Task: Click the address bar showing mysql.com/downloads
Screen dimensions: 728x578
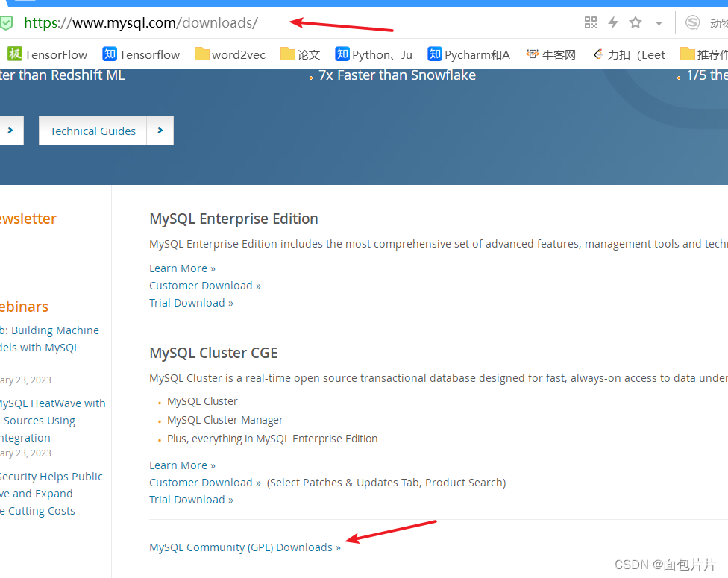Action: (141, 23)
